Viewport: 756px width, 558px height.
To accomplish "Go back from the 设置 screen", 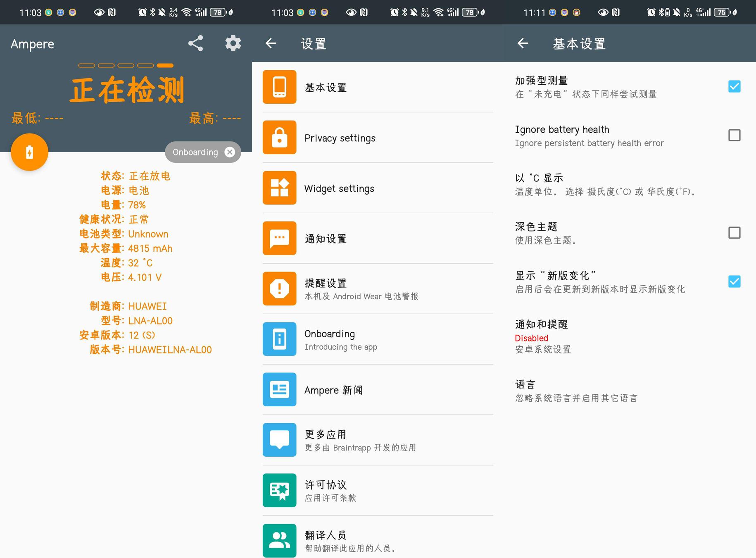I will coord(271,43).
